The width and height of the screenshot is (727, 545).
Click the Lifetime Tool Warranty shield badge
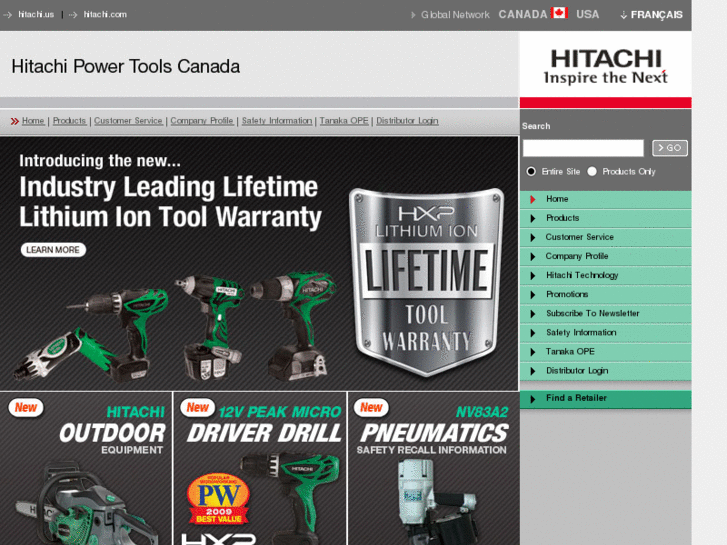point(426,282)
